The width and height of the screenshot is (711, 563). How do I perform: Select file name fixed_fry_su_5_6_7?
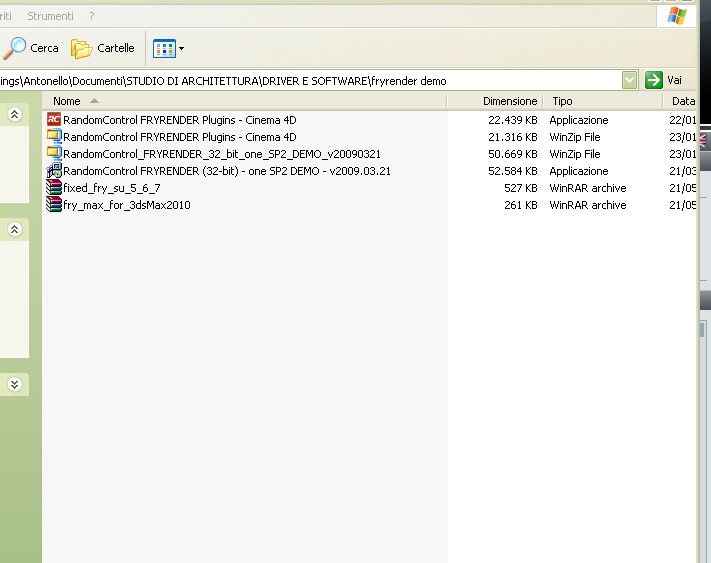[x=112, y=188]
